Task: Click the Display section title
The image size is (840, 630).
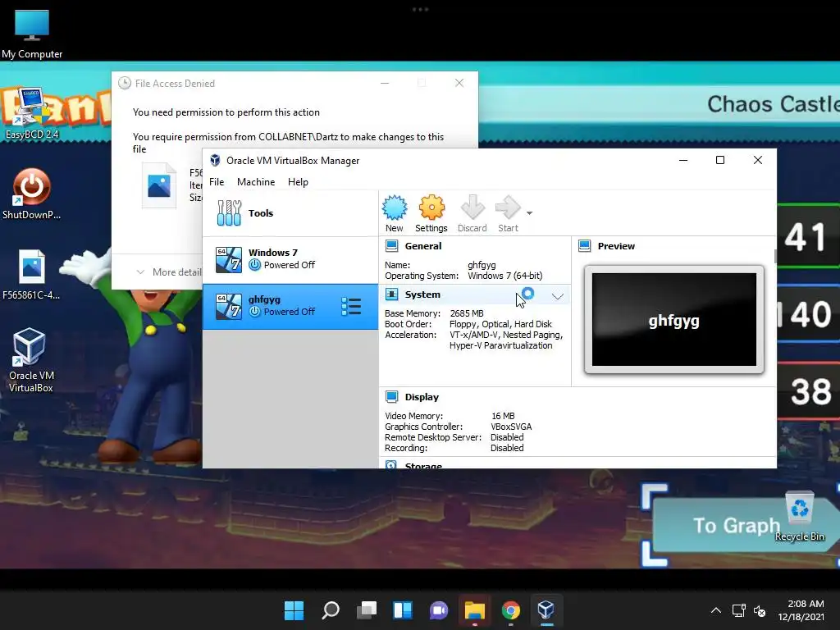Action: tap(422, 397)
